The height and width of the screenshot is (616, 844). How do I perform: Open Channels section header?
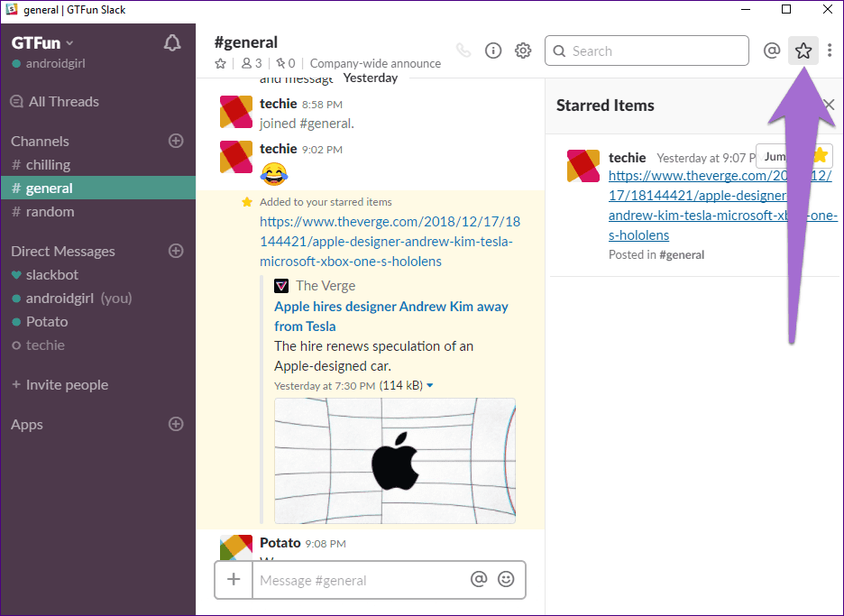[40, 141]
